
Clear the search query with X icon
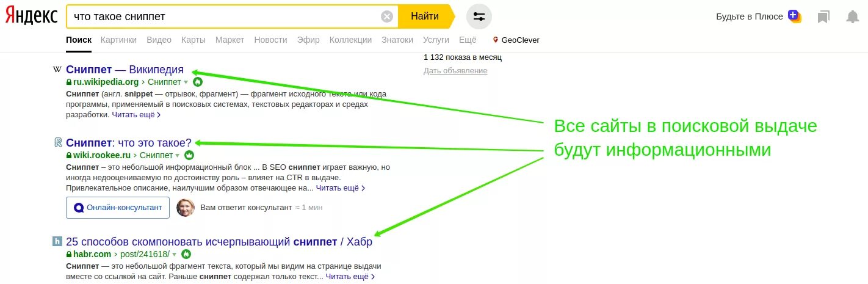click(x=387, y=16)
